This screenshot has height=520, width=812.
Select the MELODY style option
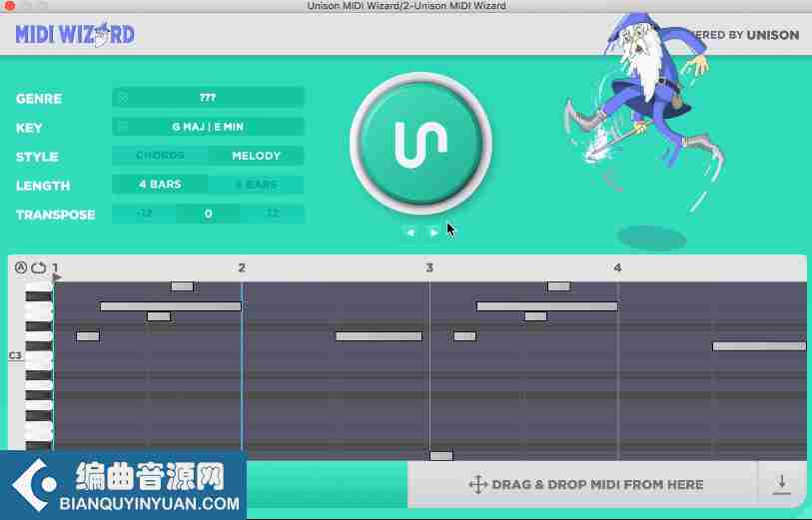[256, 156]
